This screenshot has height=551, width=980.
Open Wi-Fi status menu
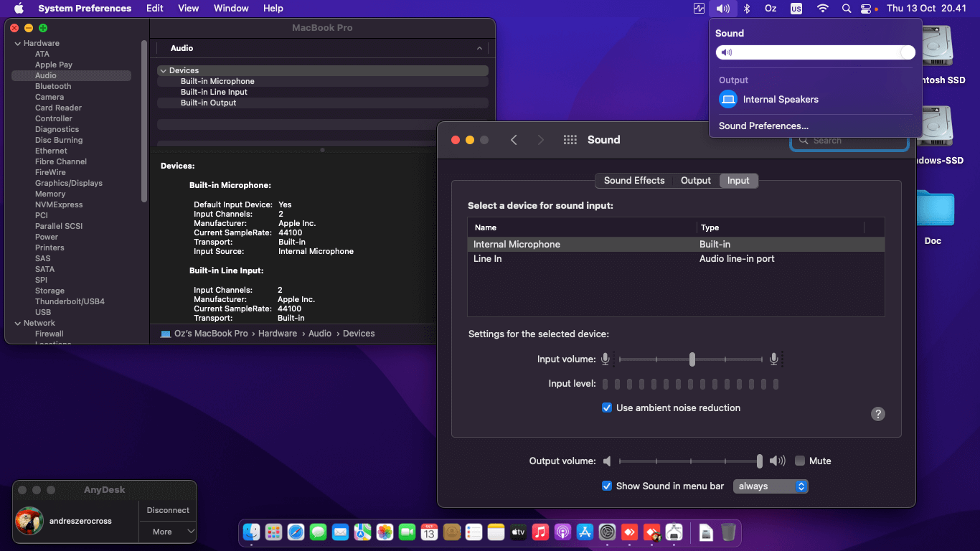pos(823,9)
